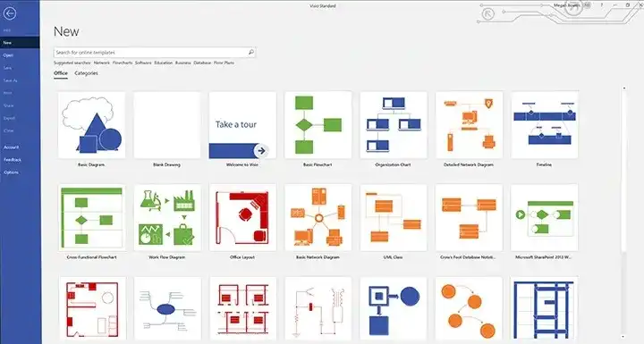
Task: Click the Flowcharts suggested search link
Action: [x=123, y=63]
